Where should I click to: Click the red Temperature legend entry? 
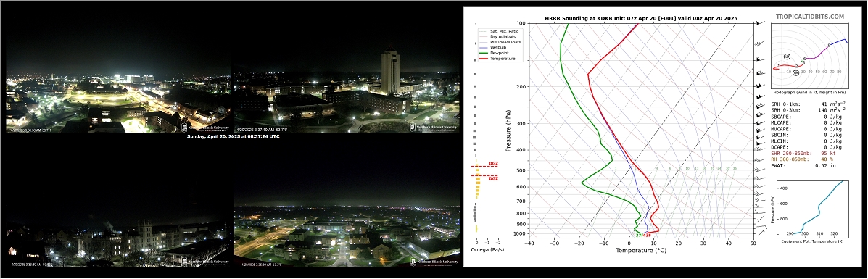click(497, 58)
